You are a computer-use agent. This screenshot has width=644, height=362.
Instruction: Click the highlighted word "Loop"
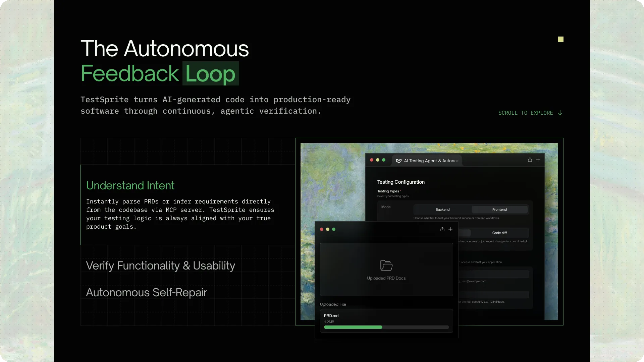pos(210,73)
